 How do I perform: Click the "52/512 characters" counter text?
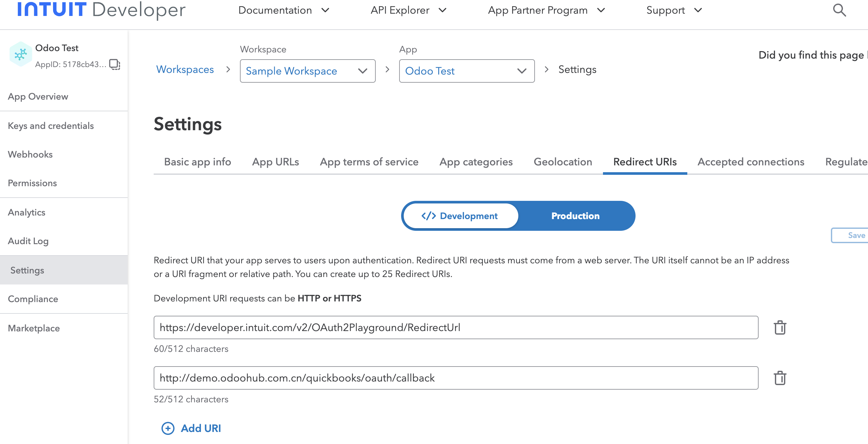click(191, 399)
